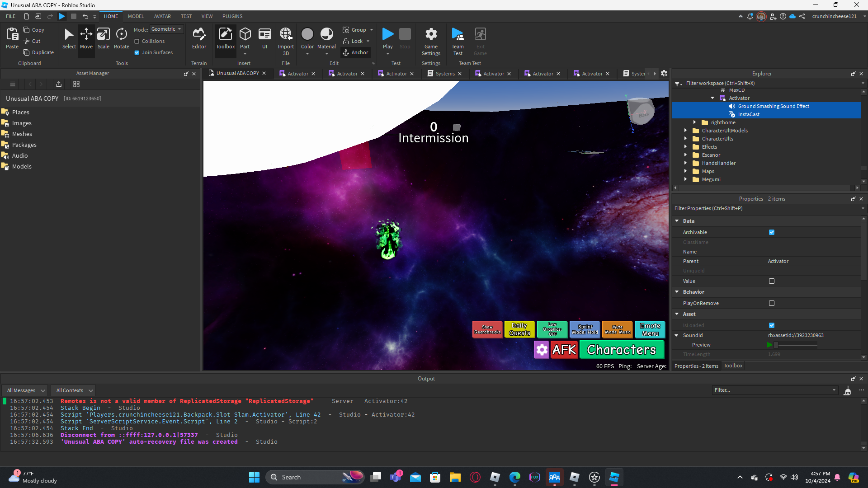Open the All Contexts dropdown

click(x=74, y=390)
